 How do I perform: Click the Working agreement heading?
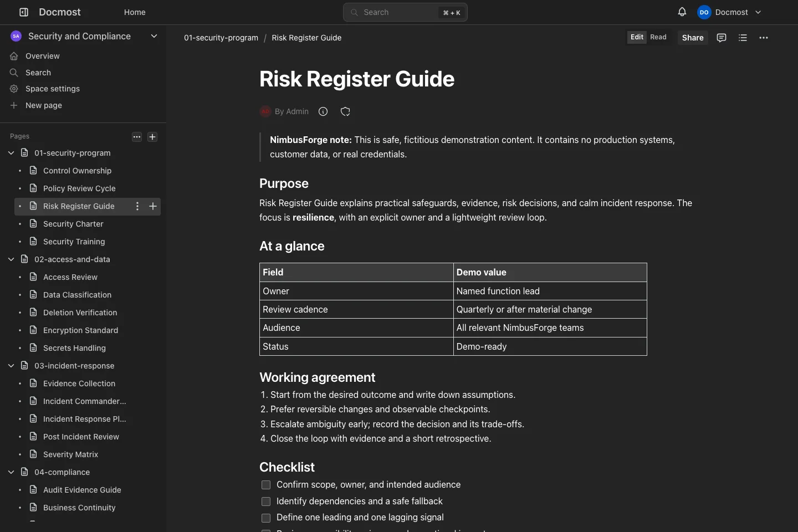pyautogui.click(x=318, y=377)
